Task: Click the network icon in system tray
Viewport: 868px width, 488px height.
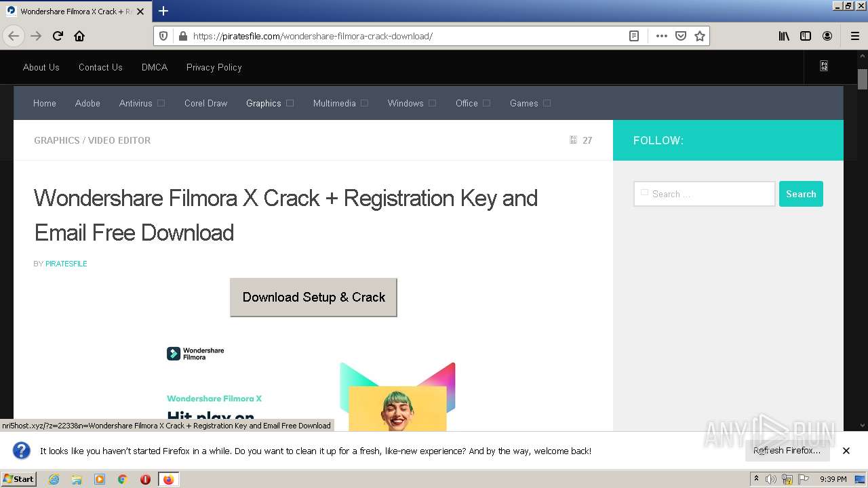Action: click(787, 479)
